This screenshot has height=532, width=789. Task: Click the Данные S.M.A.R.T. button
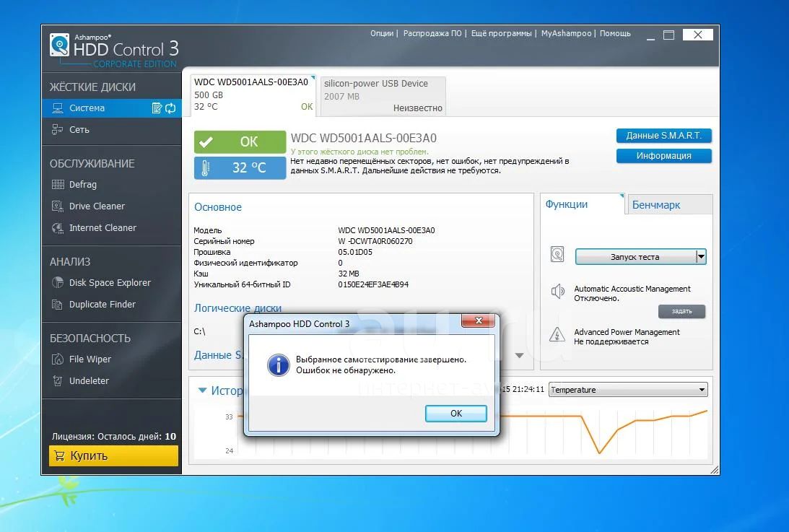pos(663,136)
